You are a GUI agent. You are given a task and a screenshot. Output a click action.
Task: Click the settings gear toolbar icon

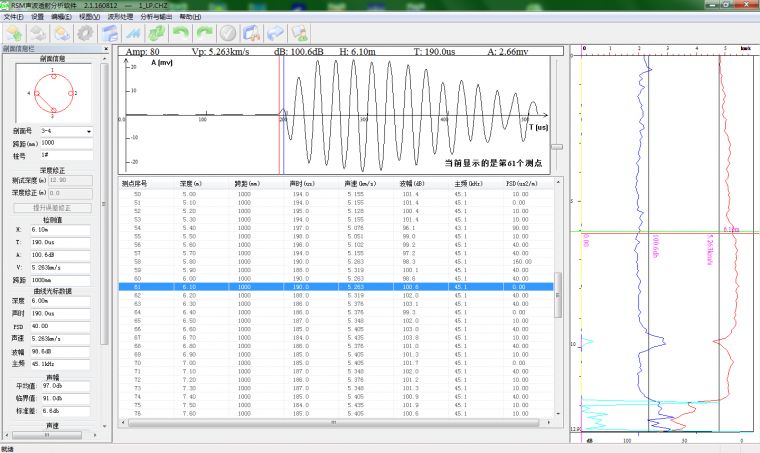(x=86, y=33)
